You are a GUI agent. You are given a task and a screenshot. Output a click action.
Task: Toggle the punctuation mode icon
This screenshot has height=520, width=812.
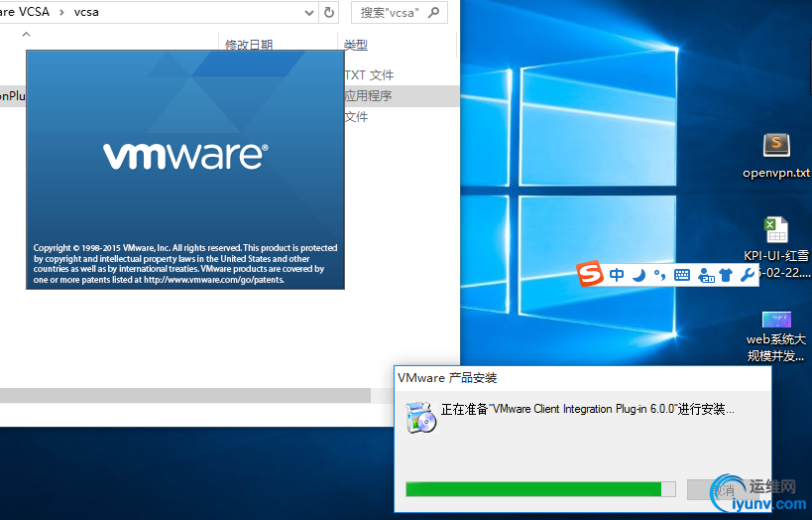tap(659, 275)
